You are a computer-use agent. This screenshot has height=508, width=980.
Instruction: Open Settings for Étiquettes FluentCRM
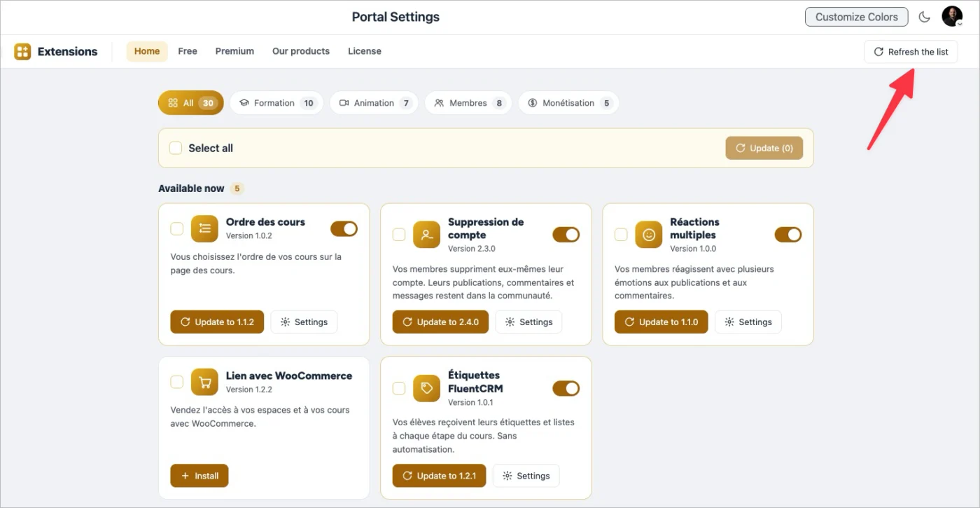point(526,476)
